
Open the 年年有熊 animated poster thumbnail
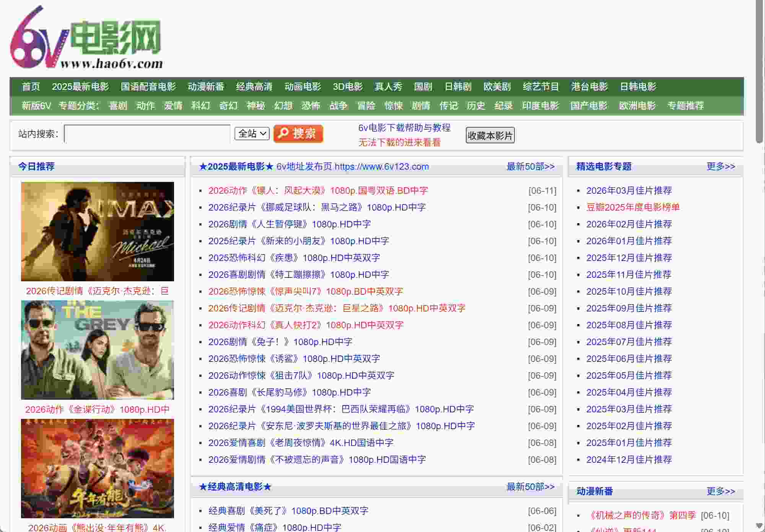(x=98, y=469)
